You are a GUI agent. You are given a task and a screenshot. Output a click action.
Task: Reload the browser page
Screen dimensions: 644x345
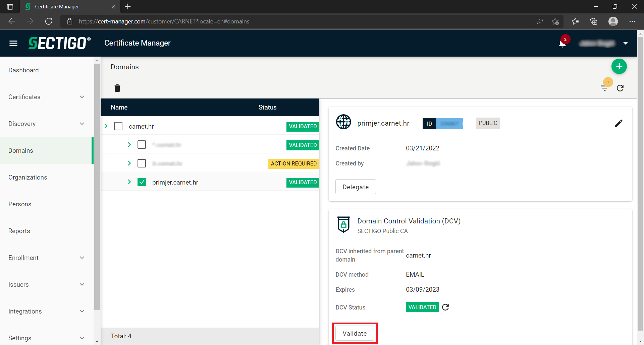pyautogui.click(x=49, y=21)
